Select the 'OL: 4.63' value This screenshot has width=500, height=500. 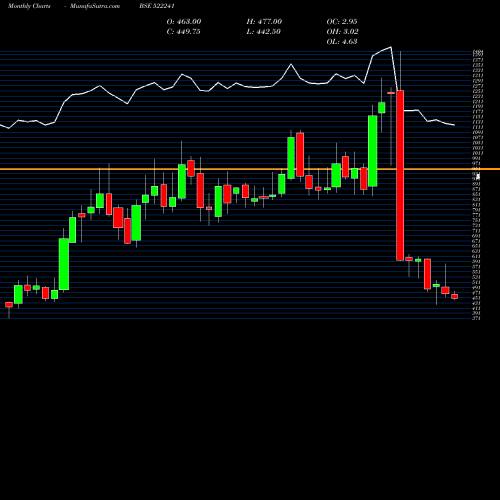coord(342,41)
